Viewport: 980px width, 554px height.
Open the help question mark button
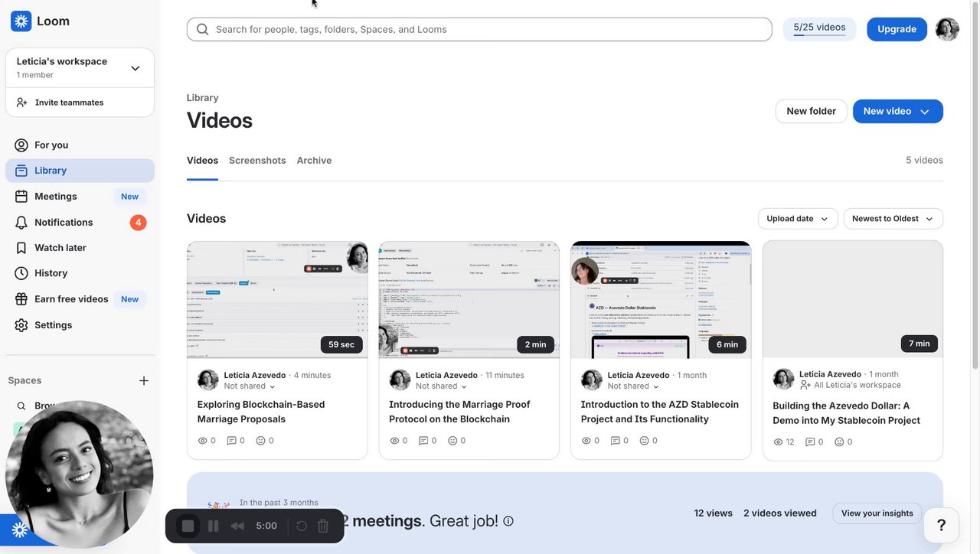click(942, 525)
